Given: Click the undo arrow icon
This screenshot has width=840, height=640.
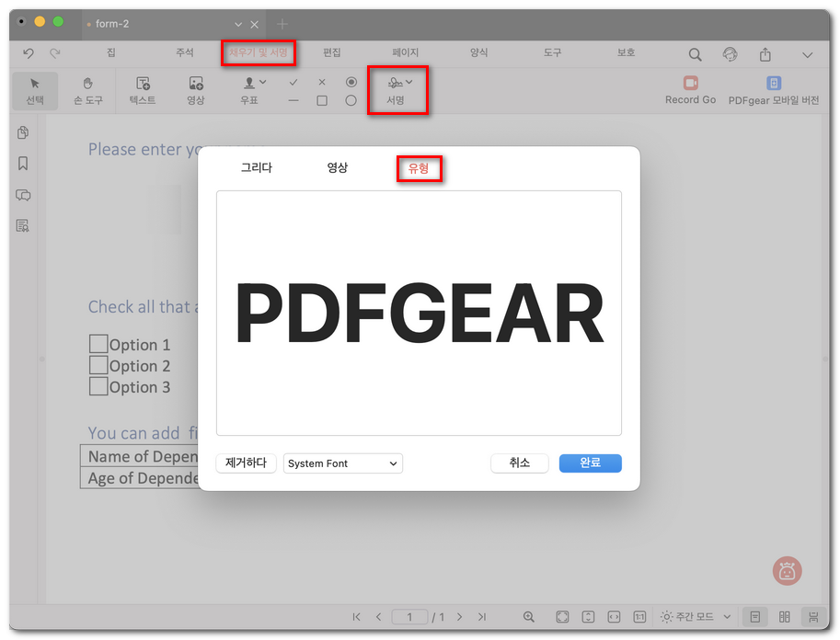Looking at the screenshot, I should point(29,53).
